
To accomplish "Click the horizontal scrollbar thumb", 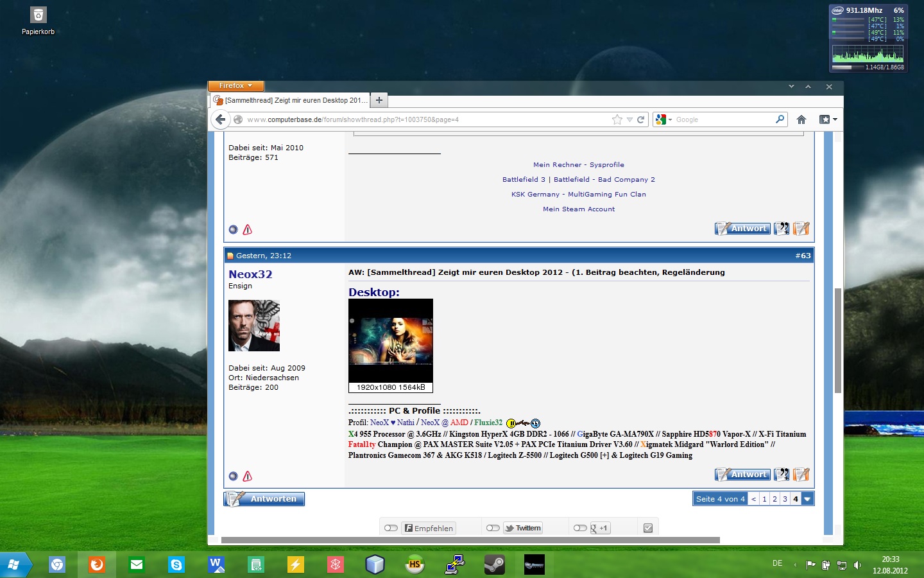I will click(470, 540).
